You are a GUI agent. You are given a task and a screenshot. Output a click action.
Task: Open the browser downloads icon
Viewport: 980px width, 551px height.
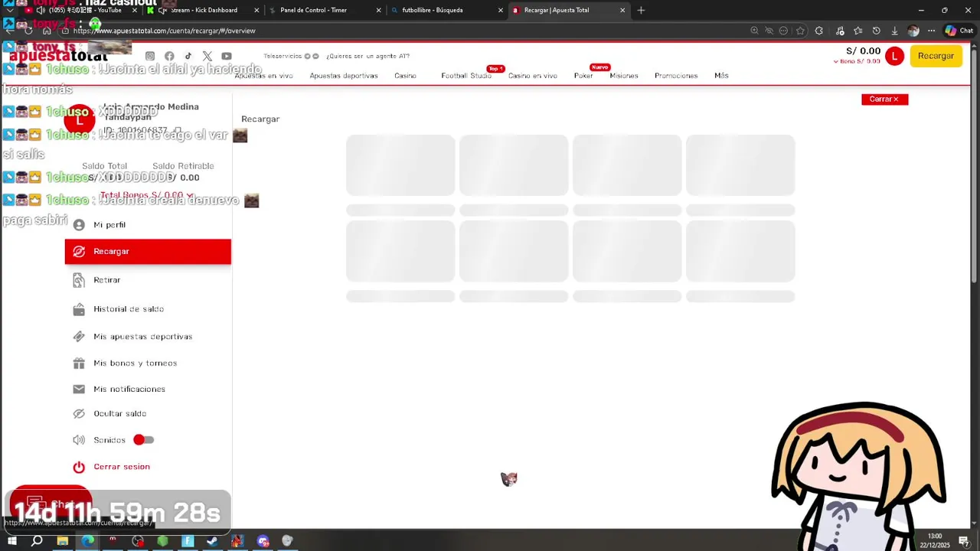pos(894,31)
